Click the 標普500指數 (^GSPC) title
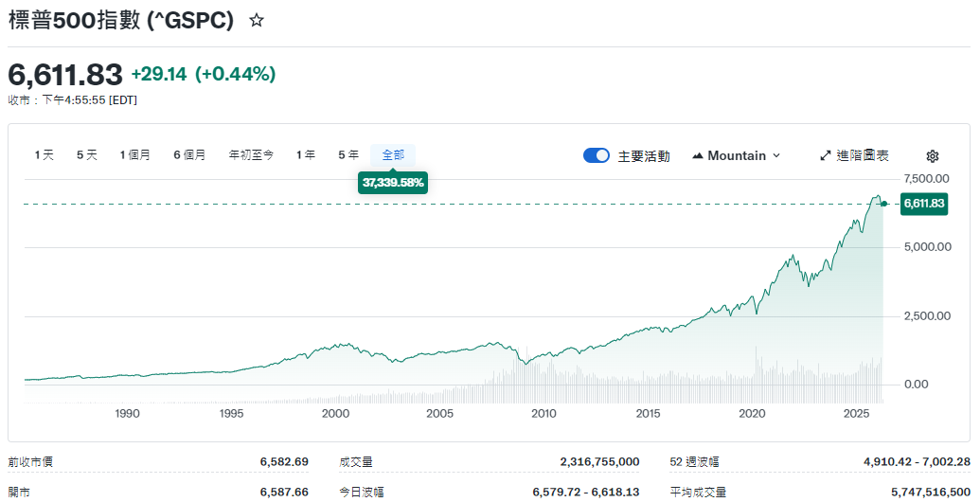 (120, 21)
